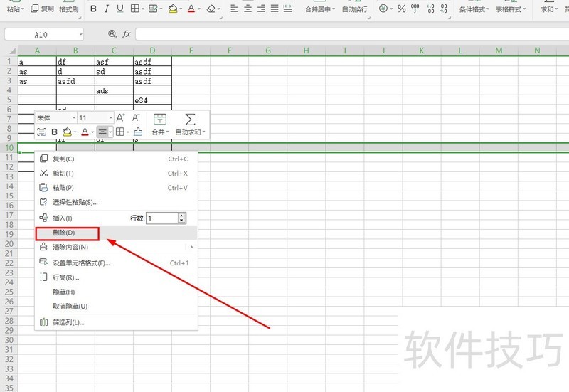Click the mini toolbar font color A icon
Screen dimensions: 569x392
pyautogui.click(x=85, y=132)
